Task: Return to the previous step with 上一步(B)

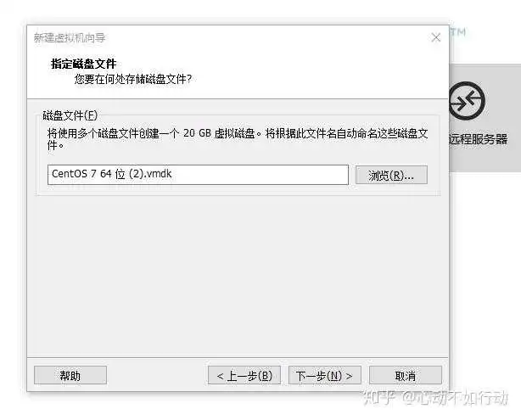Action: click(x=244, y=376)
